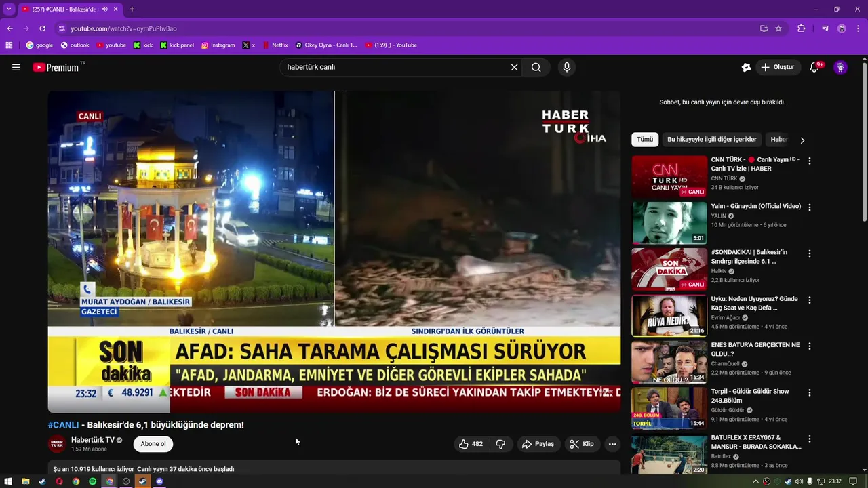Create a clip with Klip button
The width and height of the screenshot is (868, 488).
tap(582, 444)
